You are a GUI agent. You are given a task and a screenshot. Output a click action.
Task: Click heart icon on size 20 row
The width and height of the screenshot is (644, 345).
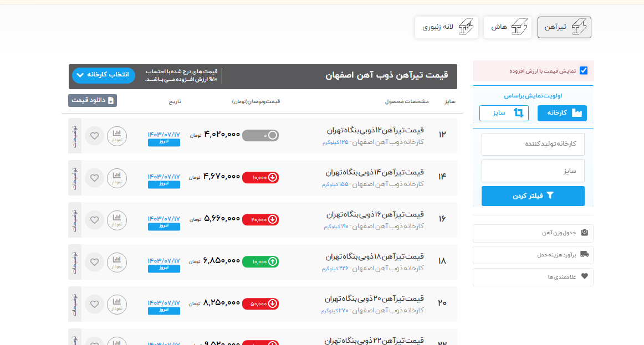coord(94,304)
